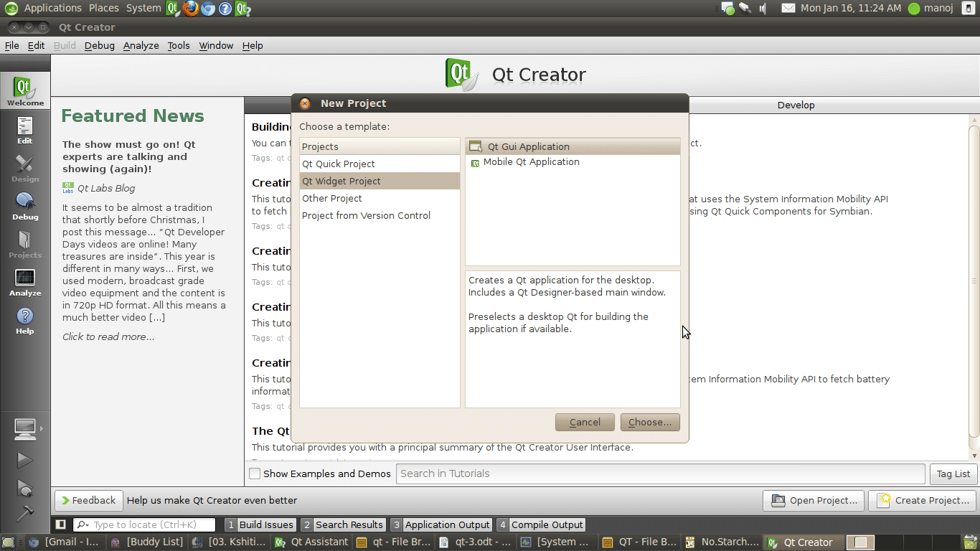Click the Qt Gui Application template icon

(476, 146)
